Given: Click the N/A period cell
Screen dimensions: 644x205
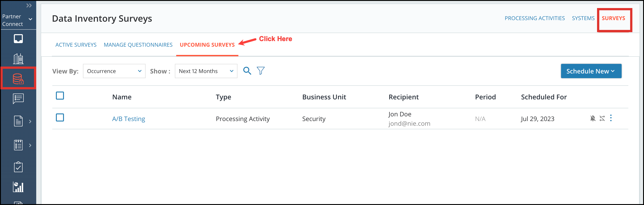Looking at the screenshot, I should [x=480, y=119].
